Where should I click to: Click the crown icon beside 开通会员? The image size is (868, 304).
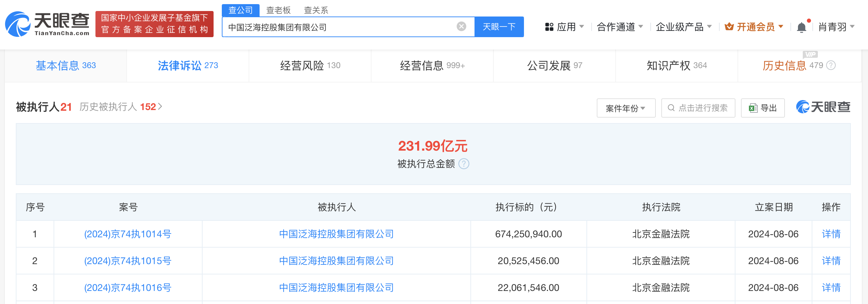[729, 27]
